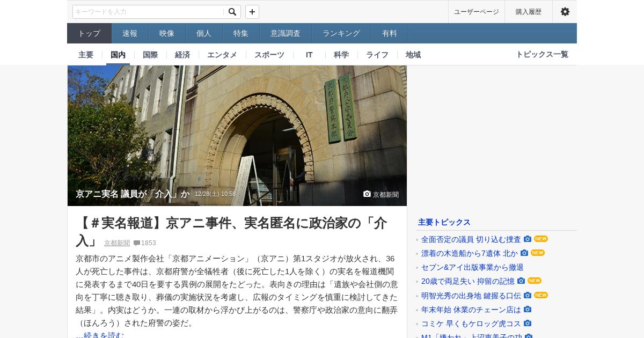Open topic 20歳で両足失い 抑留の記憶
The width and height of the screenshot is (644, 338).
(468, 281)
